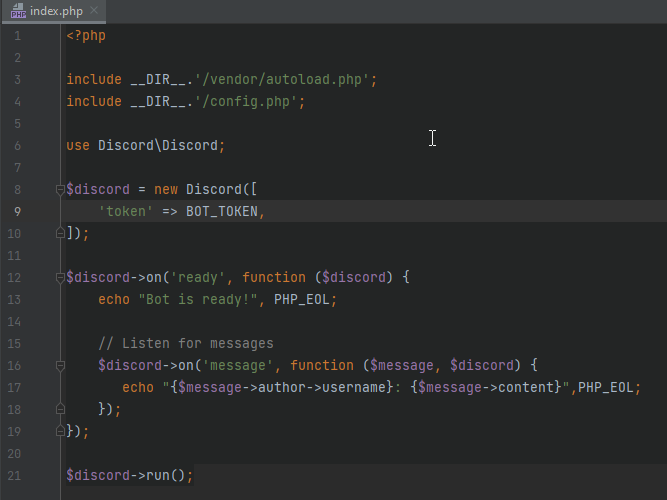Close the index.php editor tab
The height and width of the screenshot is (500, 667).
(94, 11)
